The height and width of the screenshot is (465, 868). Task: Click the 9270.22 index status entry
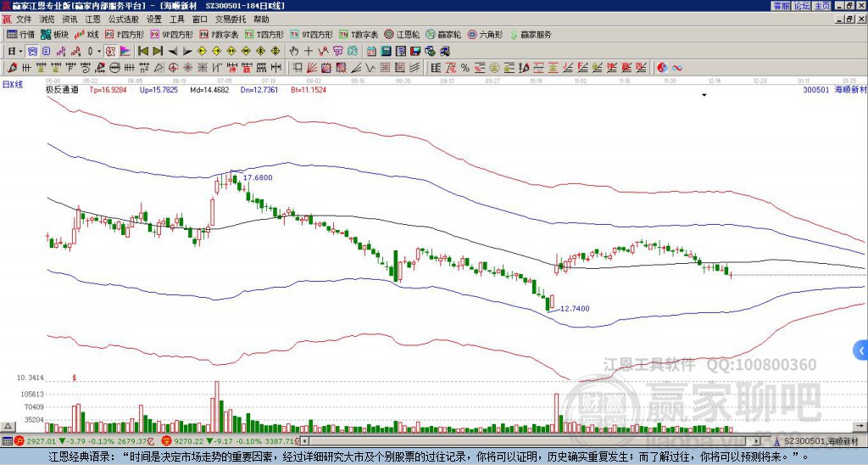coord(231,441)
